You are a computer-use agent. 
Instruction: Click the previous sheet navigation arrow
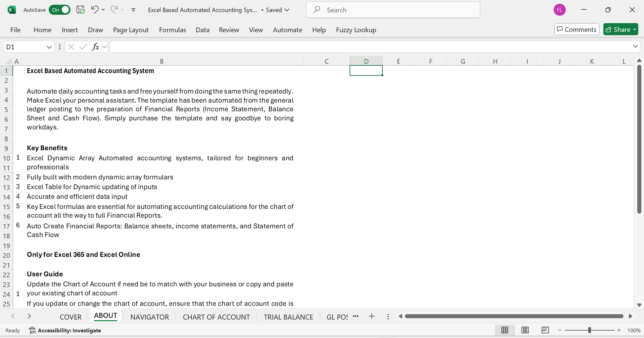click(13, 316)
